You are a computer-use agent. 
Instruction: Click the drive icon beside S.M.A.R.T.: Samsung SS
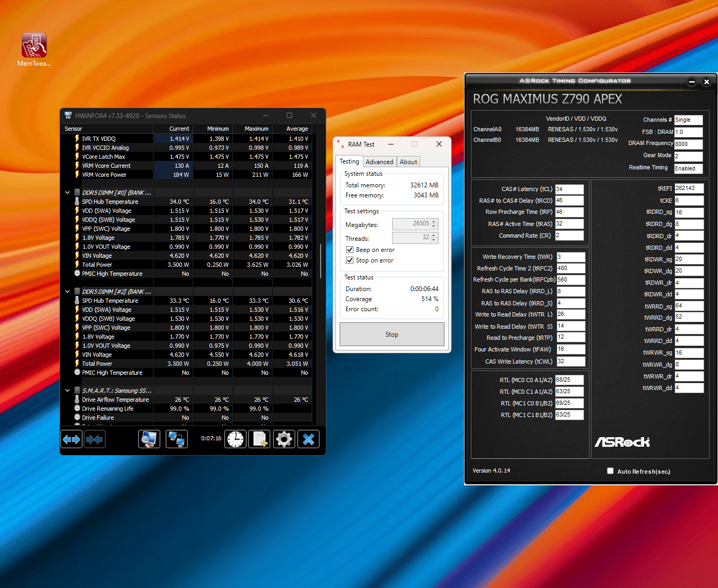tap(77, 391)
